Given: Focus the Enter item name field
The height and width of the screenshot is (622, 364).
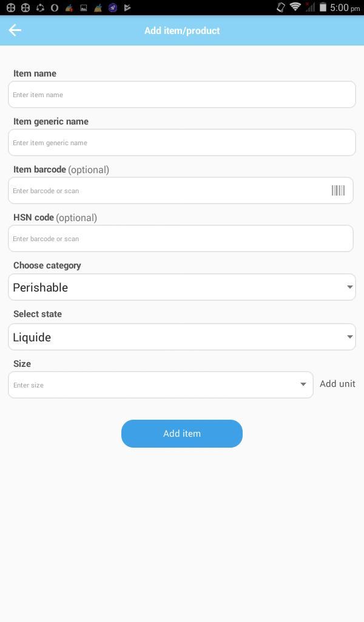Looking at the screenshot, I should click(x=181, y=94).
